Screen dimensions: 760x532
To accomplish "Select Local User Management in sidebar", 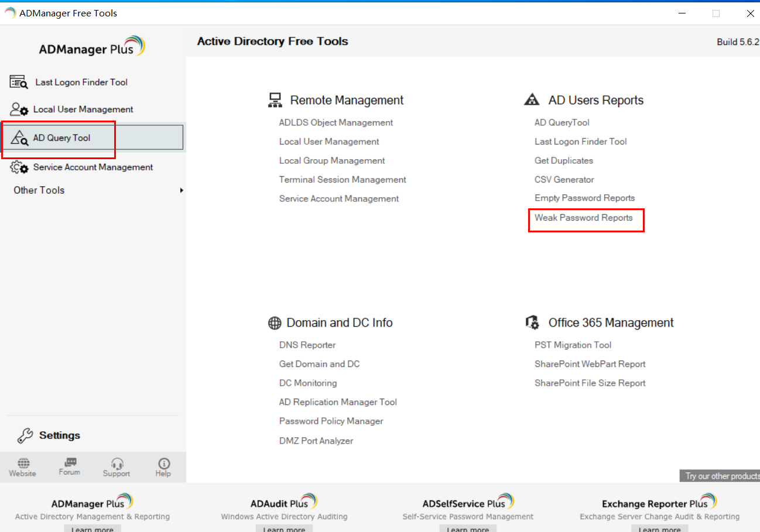I will (x=83, y=109).
